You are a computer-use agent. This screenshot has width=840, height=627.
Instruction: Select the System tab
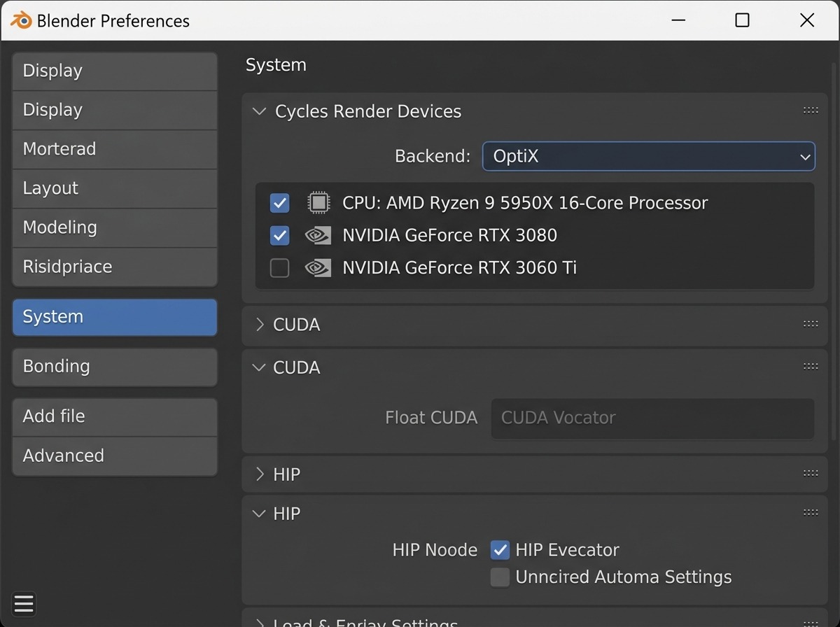point(115,317)
